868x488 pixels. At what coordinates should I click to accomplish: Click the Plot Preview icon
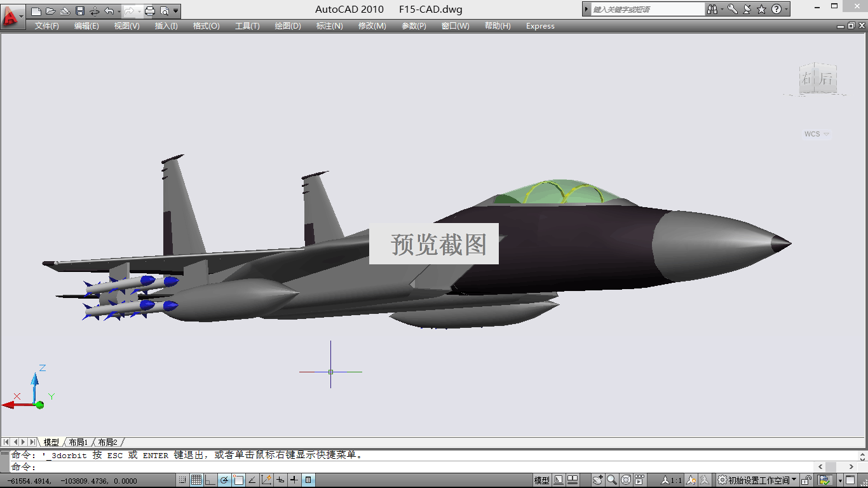pyautogui.click(x=165, y=11)
